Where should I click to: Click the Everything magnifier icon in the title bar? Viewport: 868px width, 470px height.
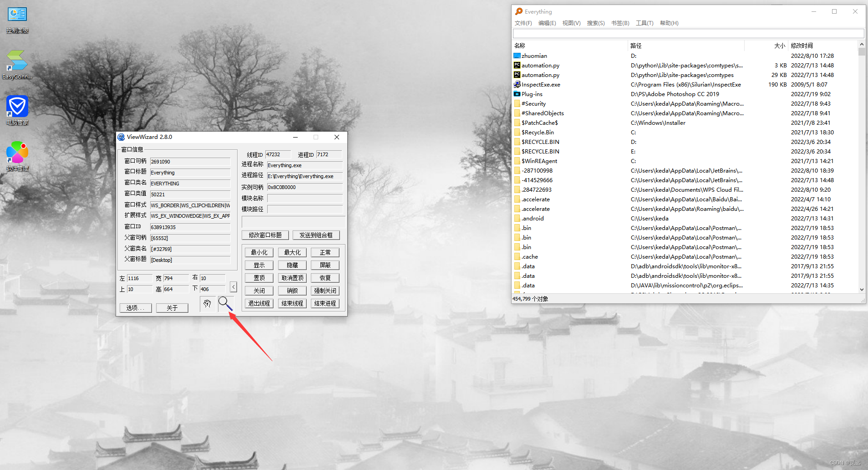pos(518,11)
